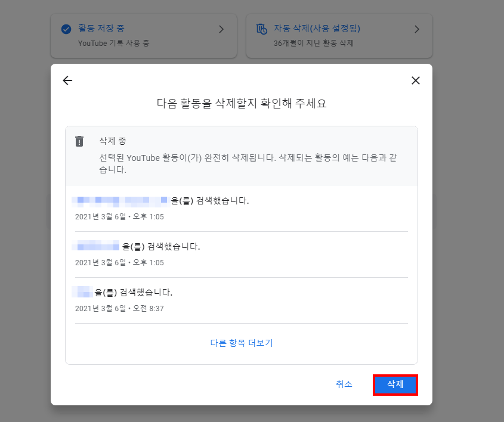Click the first blurred search entry 을(를) 검색했습니다
Screen dimensions: 504x422
160,201
